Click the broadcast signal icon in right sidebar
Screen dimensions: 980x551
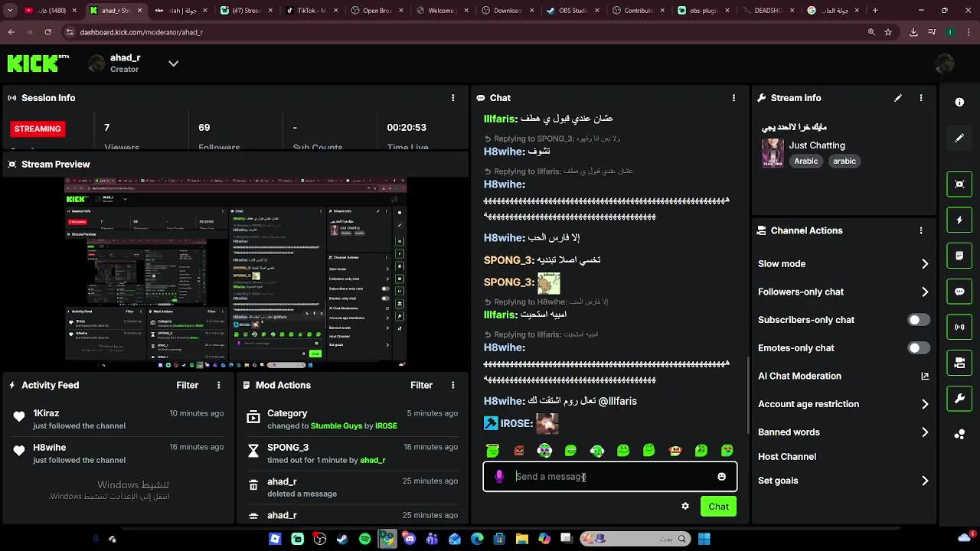(x=959, y=327)
